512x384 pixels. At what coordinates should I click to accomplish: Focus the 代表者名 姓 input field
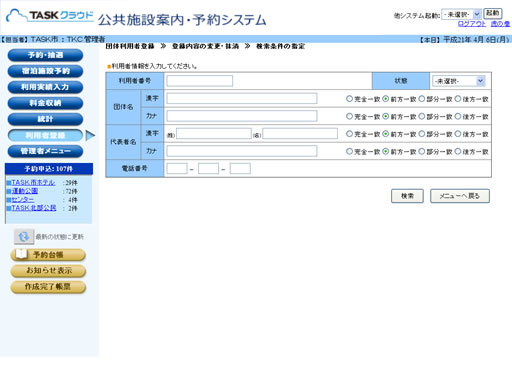214,134
